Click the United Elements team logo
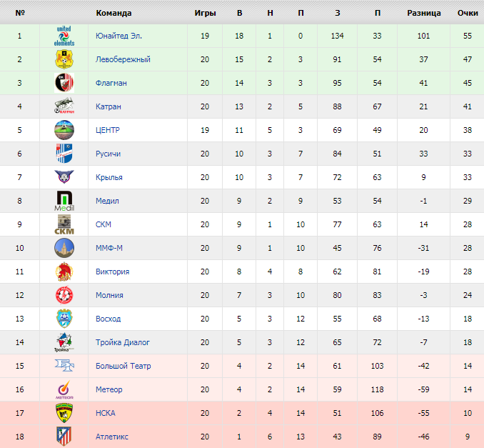The image size is (484, 448). pyautogui.click(x=64, y=36)
